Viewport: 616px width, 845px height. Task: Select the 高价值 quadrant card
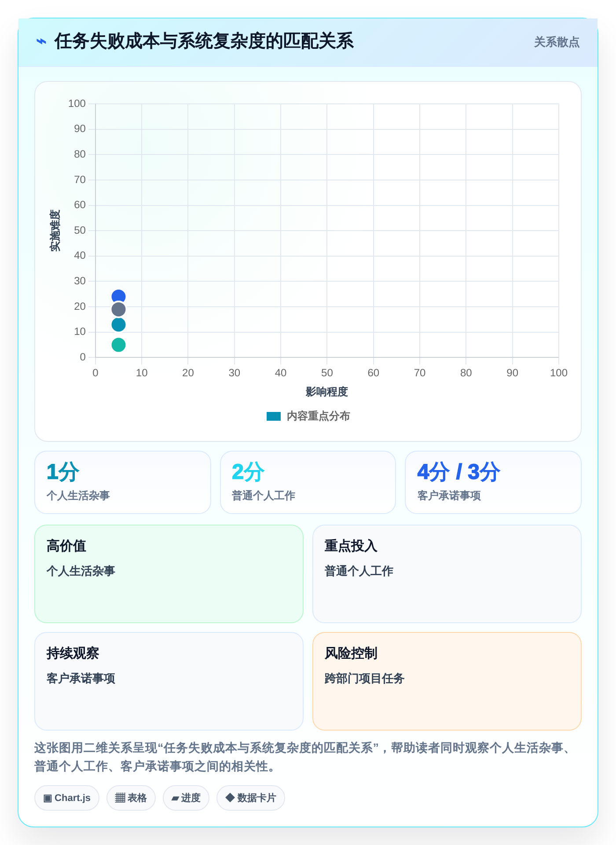[169, 574]
